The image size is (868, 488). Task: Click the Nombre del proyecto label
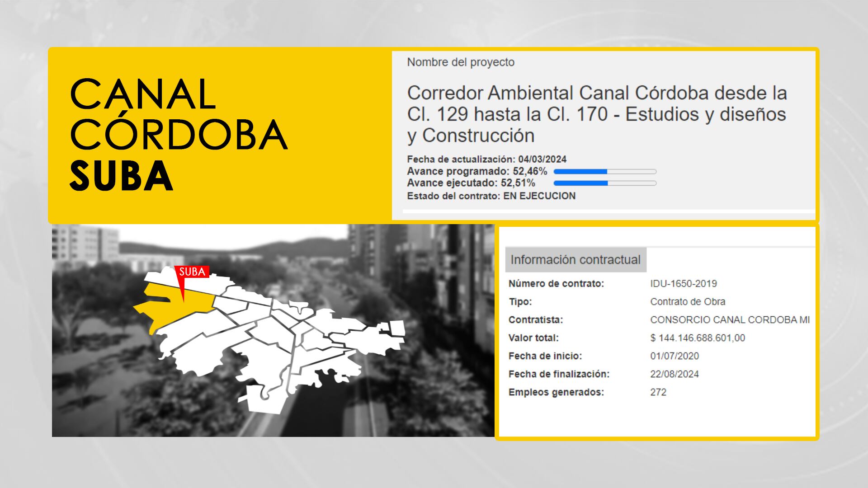click(x=460, y=62)
